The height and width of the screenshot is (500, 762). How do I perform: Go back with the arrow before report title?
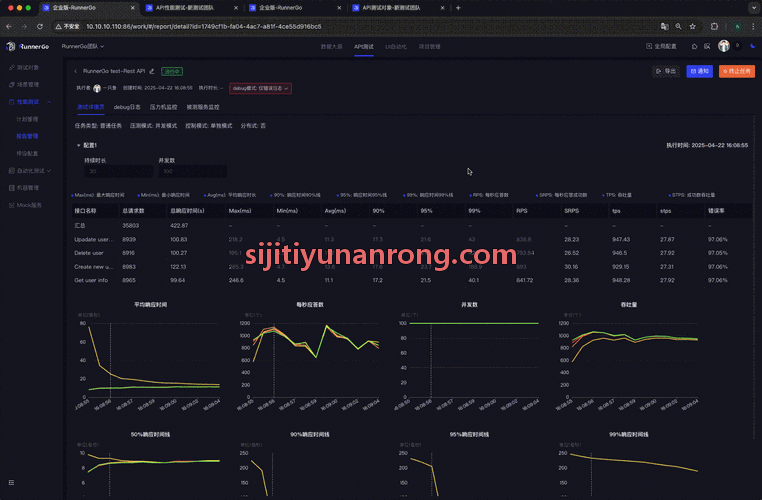[76, 71]
